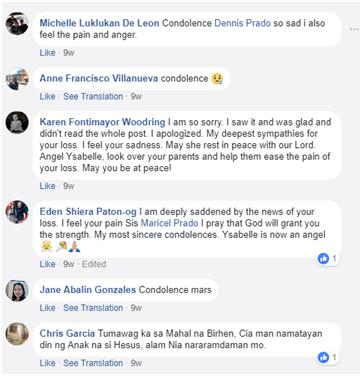Open Anne Francisco Villanueva's profile picture

17,79
